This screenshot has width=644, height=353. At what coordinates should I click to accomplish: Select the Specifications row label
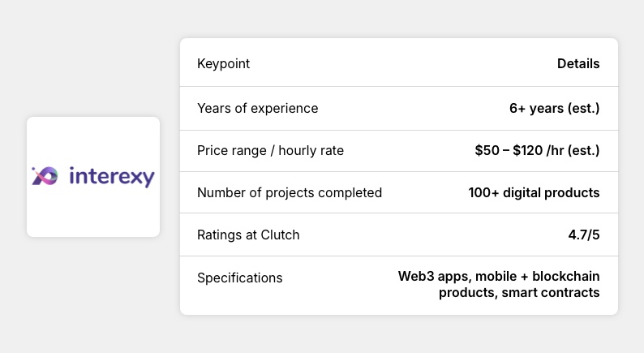(240, 278)
